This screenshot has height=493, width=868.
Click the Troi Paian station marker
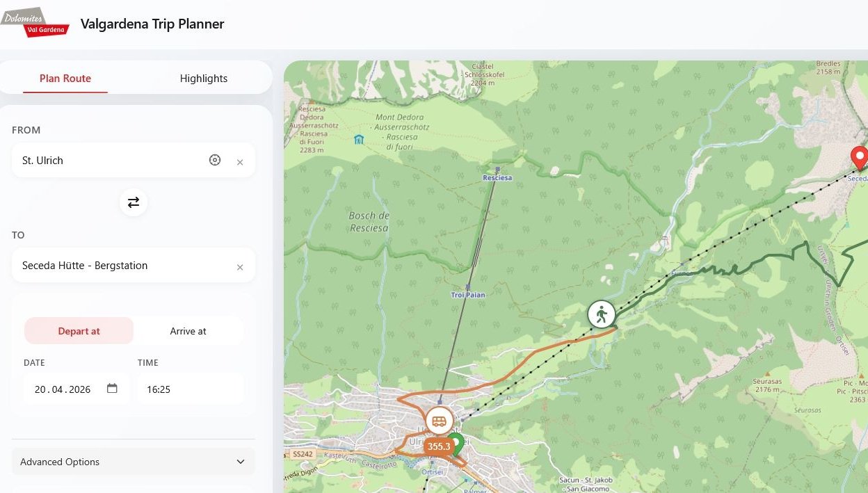(x=468, y=286)
